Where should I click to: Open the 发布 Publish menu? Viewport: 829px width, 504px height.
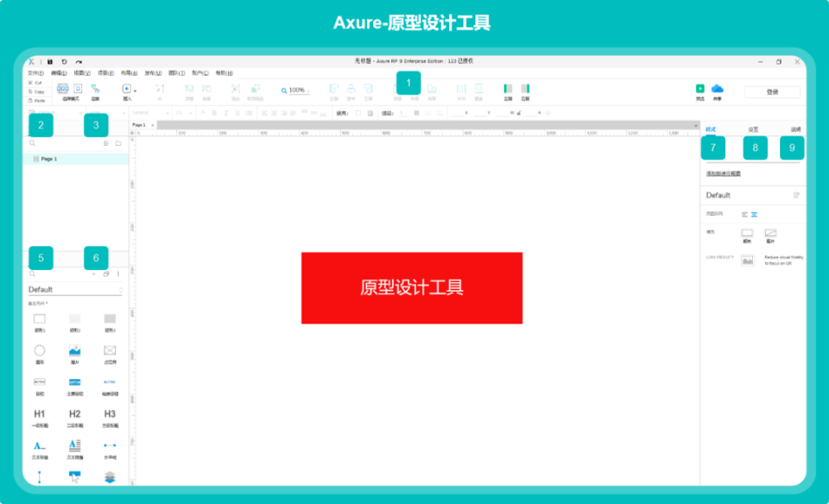pos(154,72)
